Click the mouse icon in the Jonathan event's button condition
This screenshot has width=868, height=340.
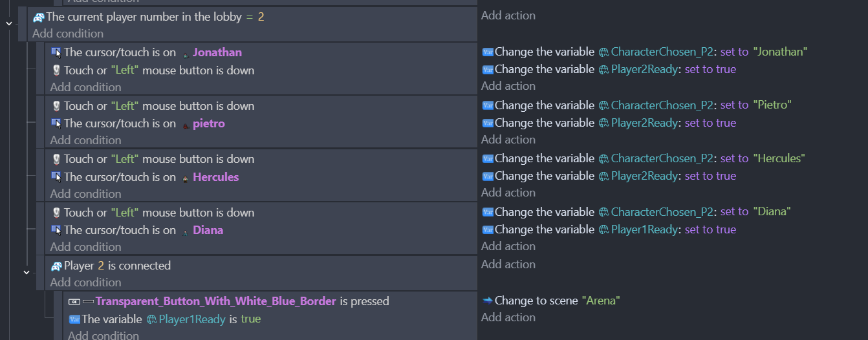56,70
